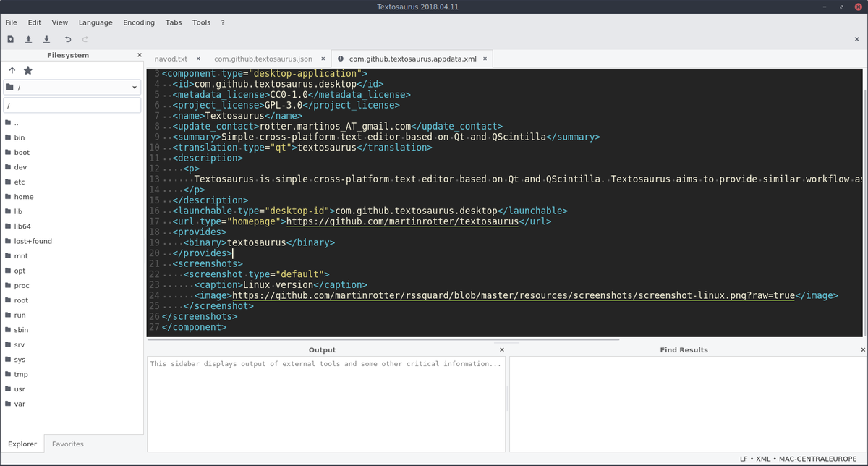Viewport: 868px width, 466px height.
Task: Click the github.com/martinrotter/textosaurus homepage URL
Action: click(402, 221)
